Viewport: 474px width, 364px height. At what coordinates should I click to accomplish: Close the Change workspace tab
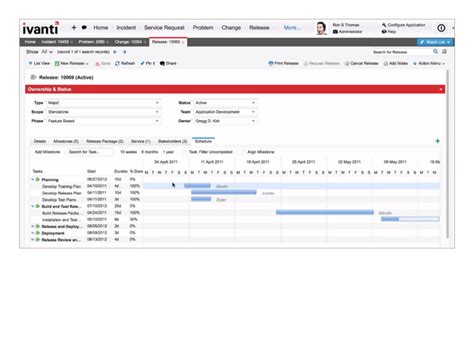click(145, 42)
